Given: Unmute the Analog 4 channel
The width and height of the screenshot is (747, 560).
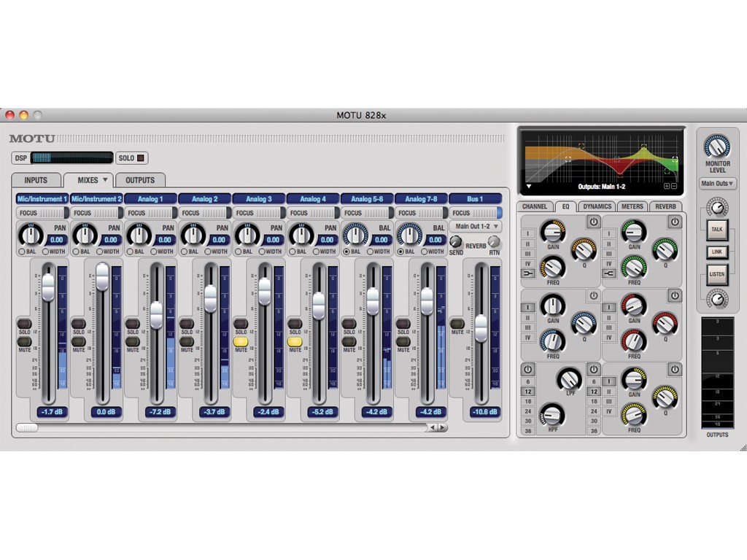Looking at the screenshot, I should 295,341.
